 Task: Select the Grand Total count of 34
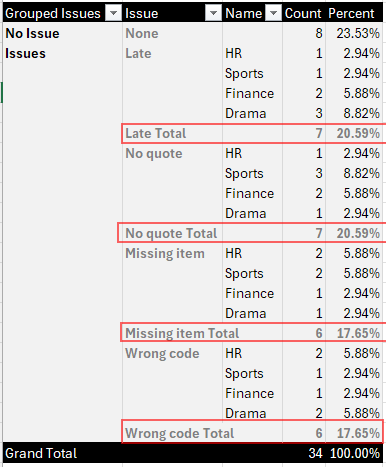315,453
